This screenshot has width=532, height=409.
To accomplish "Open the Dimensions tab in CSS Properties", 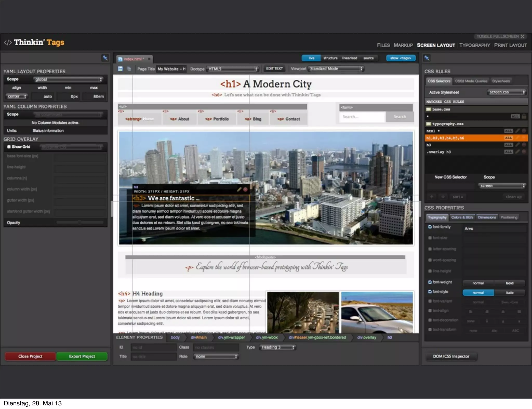I will (x=487, y=217).
